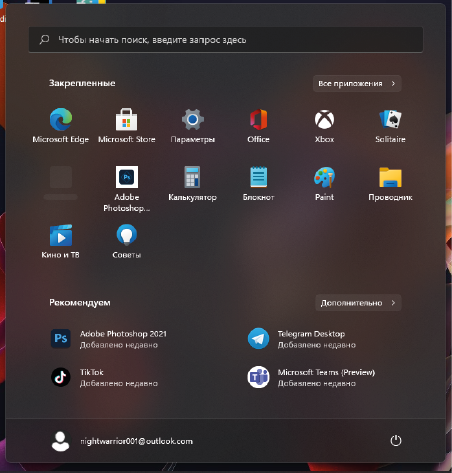Open Проводник file explorer
Viewport: 452px width, 473px height.
pyautogui.click(x=390, y=184)
